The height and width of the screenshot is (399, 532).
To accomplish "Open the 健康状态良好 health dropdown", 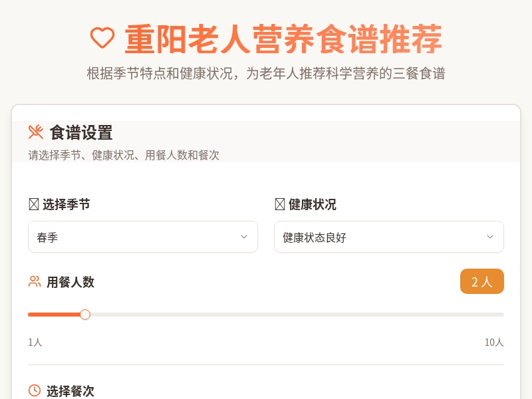I will pos(379,237).
